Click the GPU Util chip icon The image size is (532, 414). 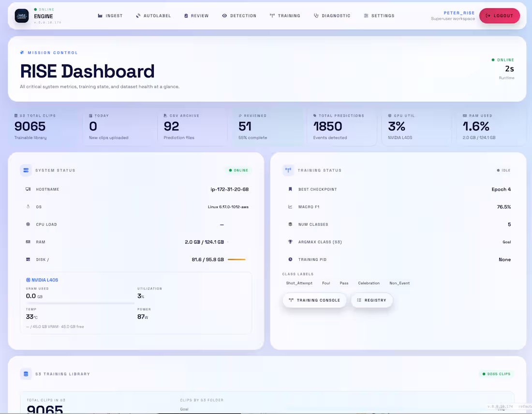tap(390, 116)
